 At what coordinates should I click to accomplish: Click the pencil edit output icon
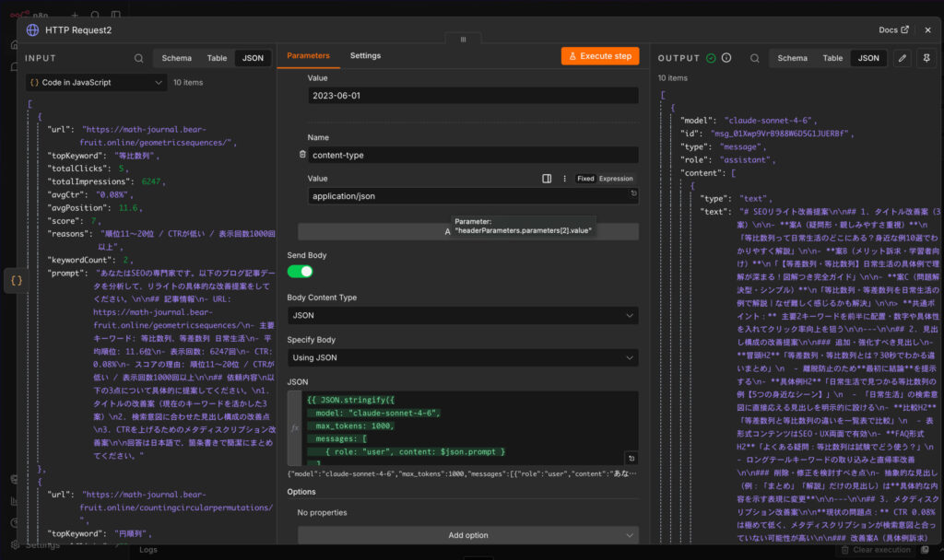(x=902, y=58)
